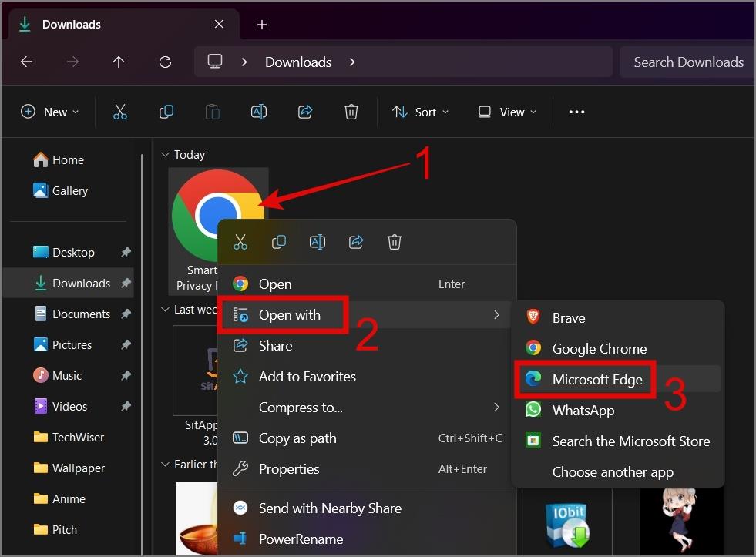Expand the Open with submenu

pyautogui.click(x=367, y=314)
